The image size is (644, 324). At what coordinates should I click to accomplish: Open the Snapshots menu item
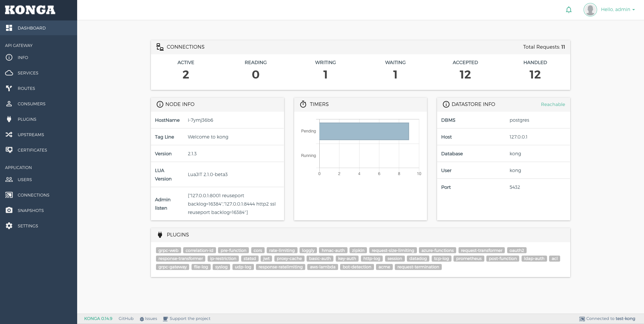(x=39, y=210)
